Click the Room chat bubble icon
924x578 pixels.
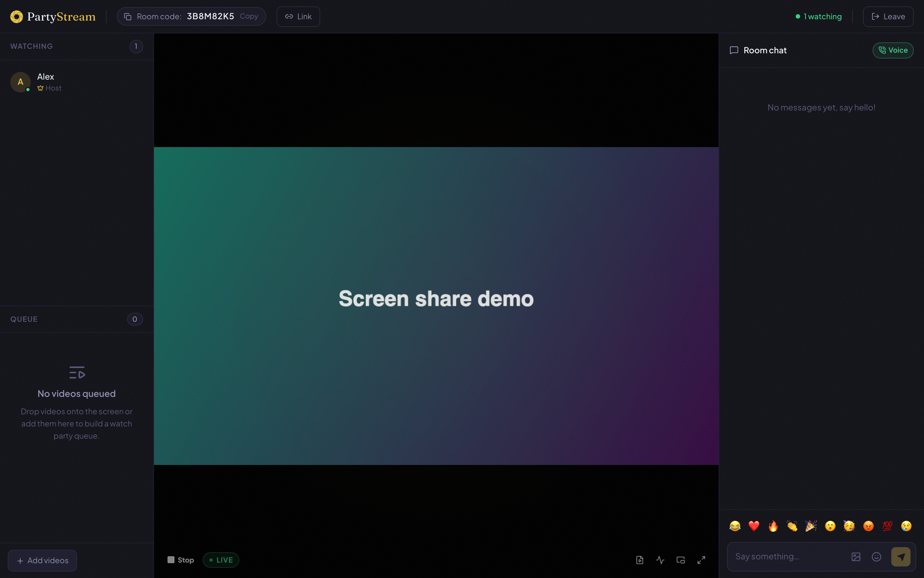point(734,50)
